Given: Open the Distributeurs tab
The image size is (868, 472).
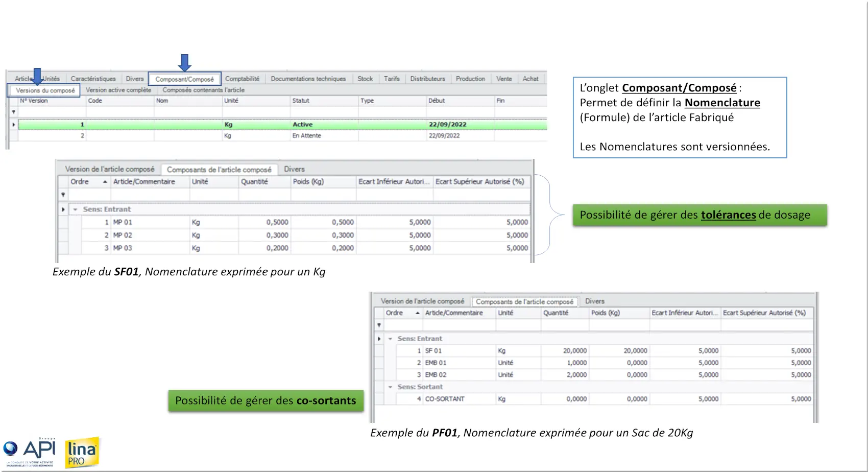Looking at the screenshot, I should [427, 79].
